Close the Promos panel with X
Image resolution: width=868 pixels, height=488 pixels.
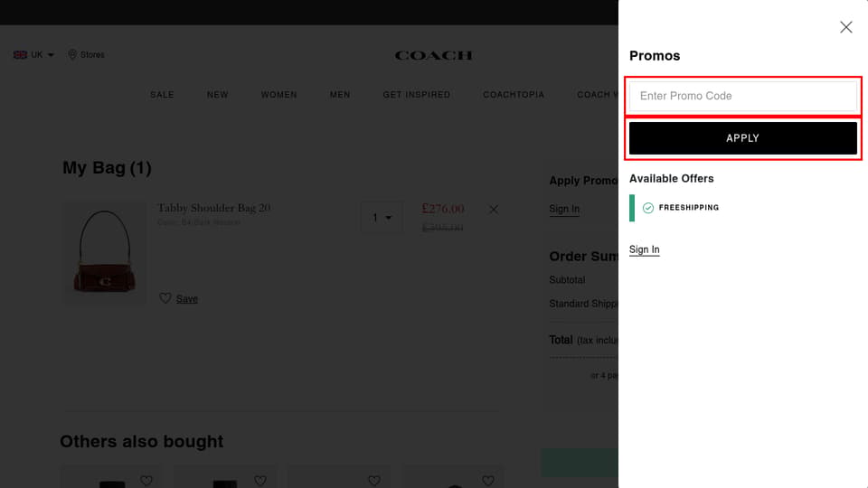(845, 27)
